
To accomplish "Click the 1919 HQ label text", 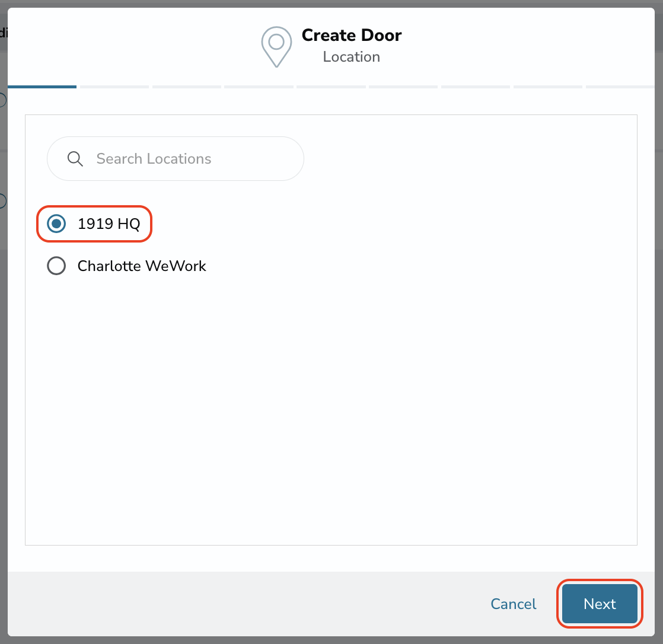I will point(109,224).
